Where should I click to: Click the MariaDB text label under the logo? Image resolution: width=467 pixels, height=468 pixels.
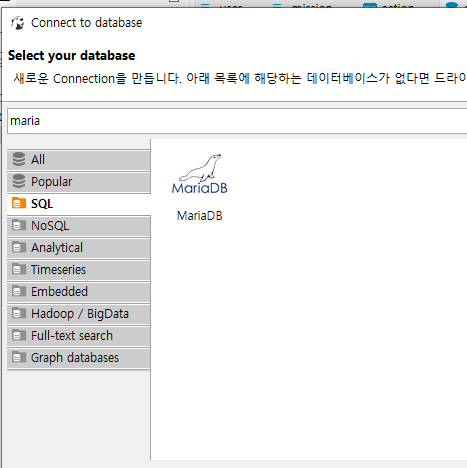(x=199, y=216)
